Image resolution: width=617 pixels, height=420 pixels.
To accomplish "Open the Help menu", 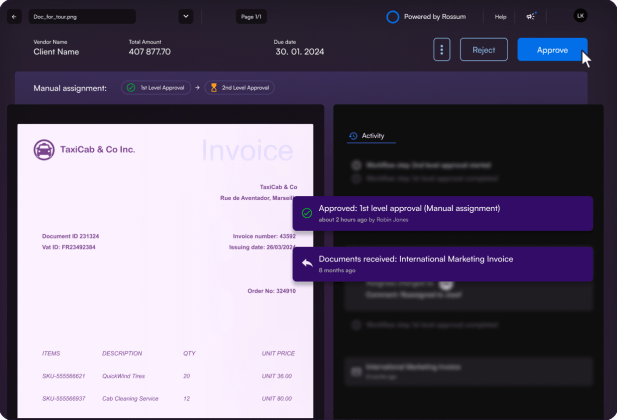I will tap(500, 17).
